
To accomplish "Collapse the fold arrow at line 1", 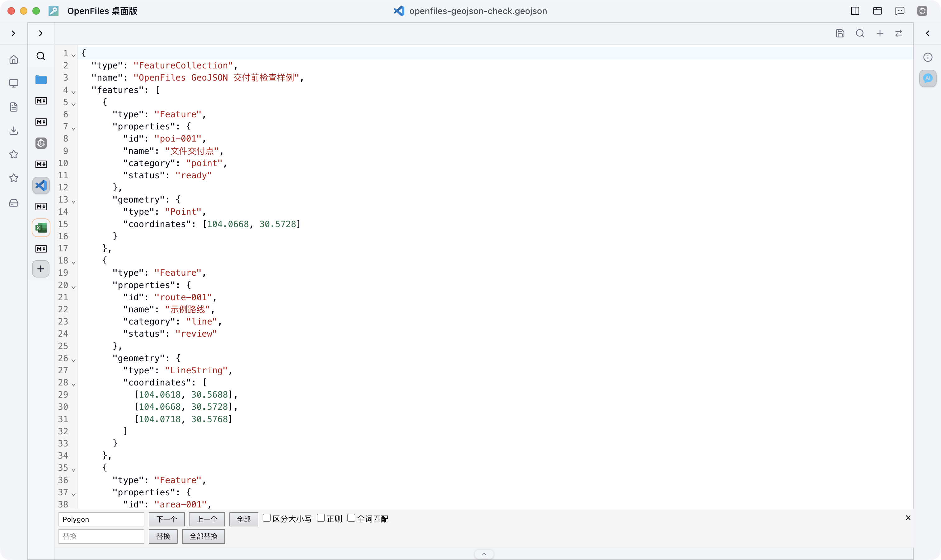I will [74, 55].
